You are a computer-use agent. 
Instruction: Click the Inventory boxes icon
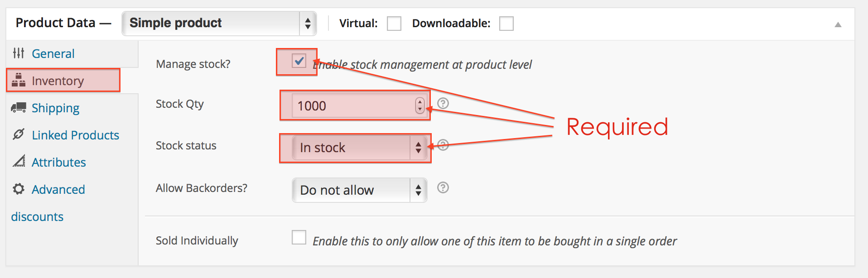click(19, 80)
